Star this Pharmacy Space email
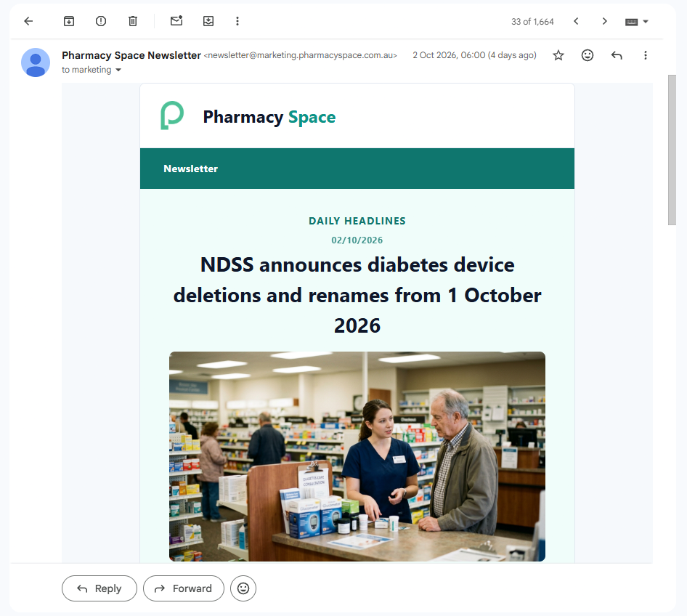This screenshot has height=616, width=687. pos(558,55)
